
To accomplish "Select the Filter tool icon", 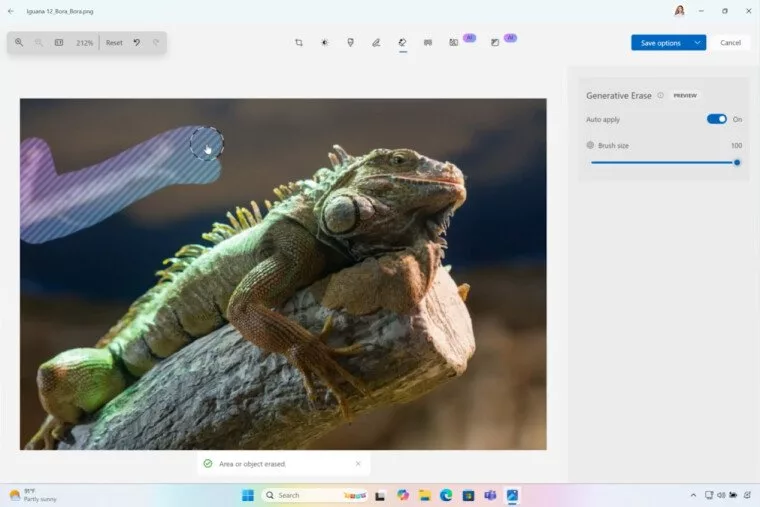I will (x=350, y=43).
